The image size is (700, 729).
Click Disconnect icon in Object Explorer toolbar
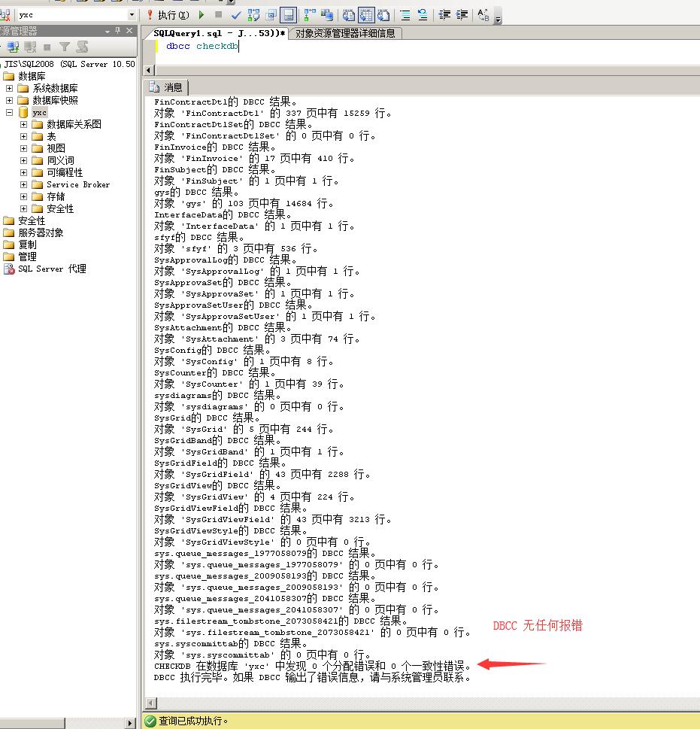coord(30,47)
